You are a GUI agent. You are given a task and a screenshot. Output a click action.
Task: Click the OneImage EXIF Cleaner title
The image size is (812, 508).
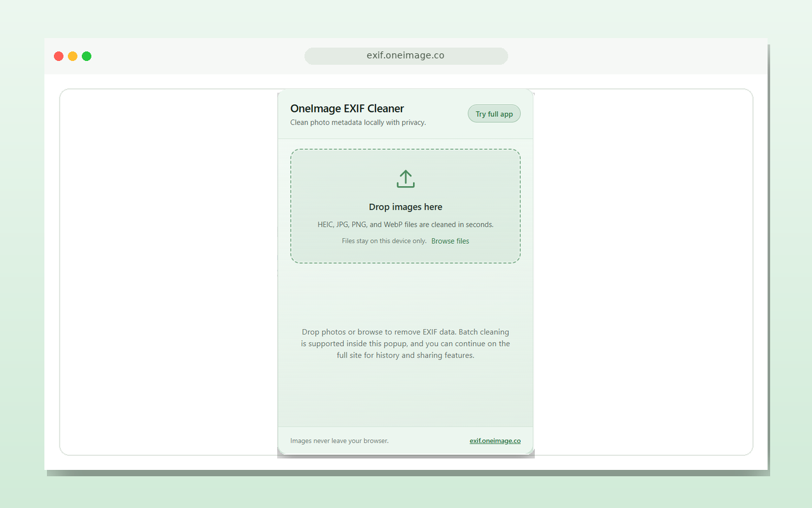[x=347, y=109]
